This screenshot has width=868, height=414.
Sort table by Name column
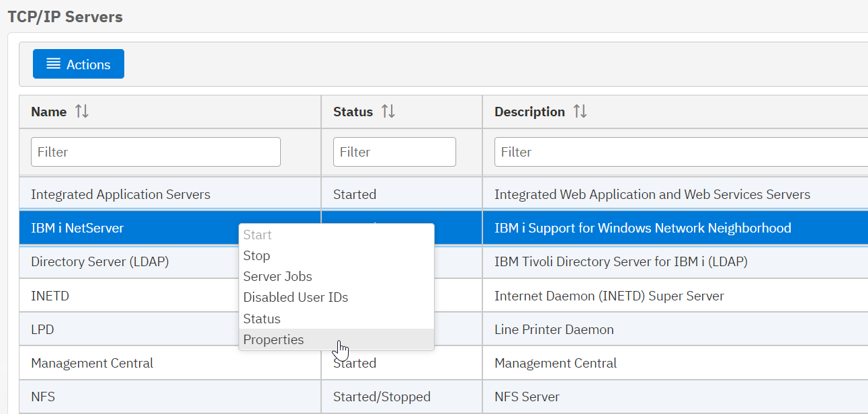click(x=82, y=112)
